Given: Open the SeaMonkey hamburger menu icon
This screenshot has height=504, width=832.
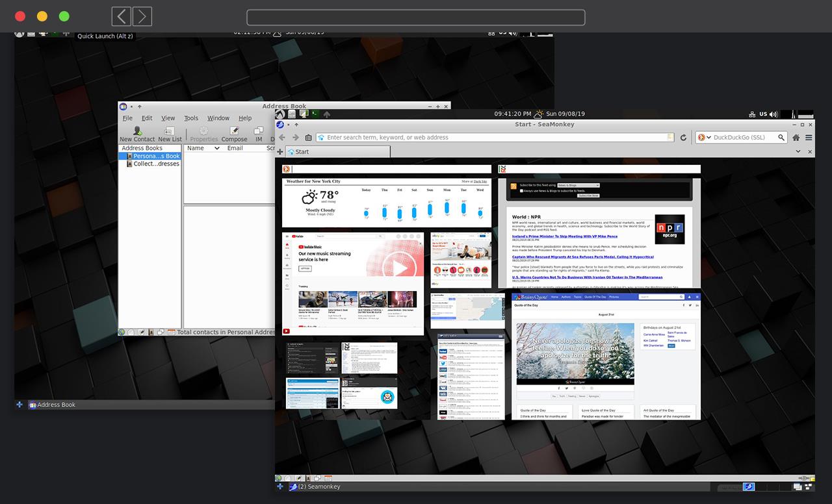Looking at the screenshot, I should [x=809, y=138].
